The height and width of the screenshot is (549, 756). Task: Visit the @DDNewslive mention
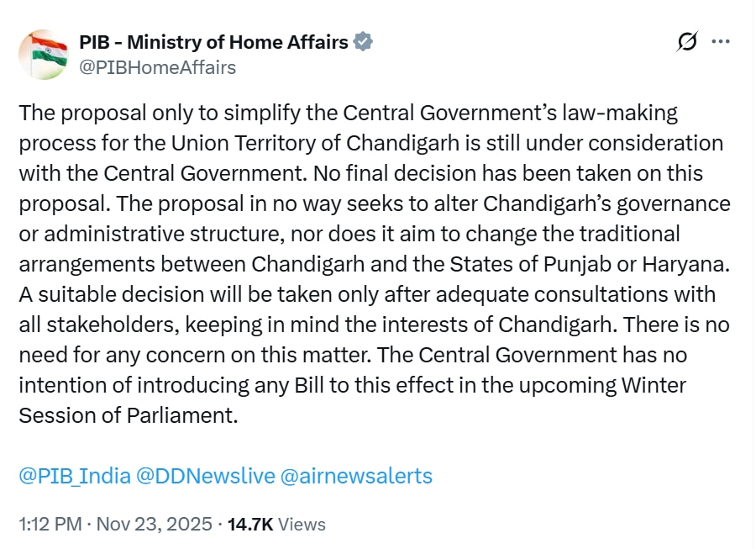point(205,476)
